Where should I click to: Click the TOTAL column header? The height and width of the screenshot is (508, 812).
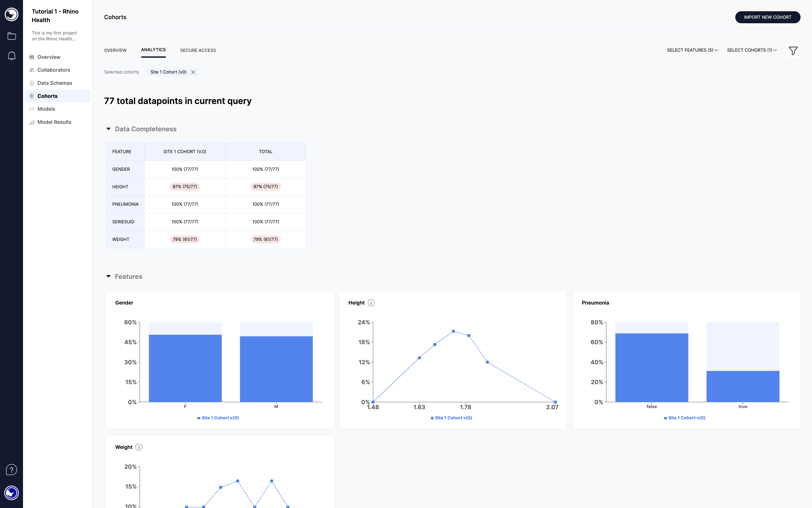[266, 152]
